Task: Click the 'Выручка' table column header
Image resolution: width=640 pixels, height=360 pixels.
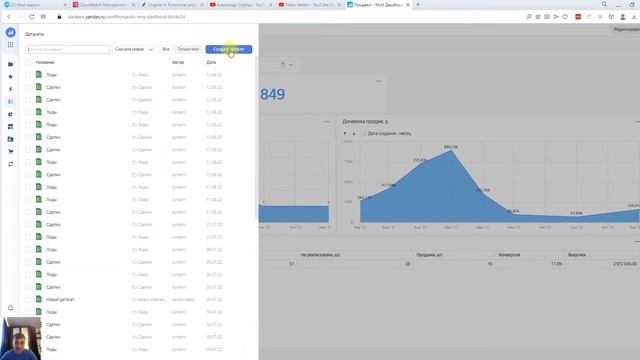Action: click(x=577, y=255)
